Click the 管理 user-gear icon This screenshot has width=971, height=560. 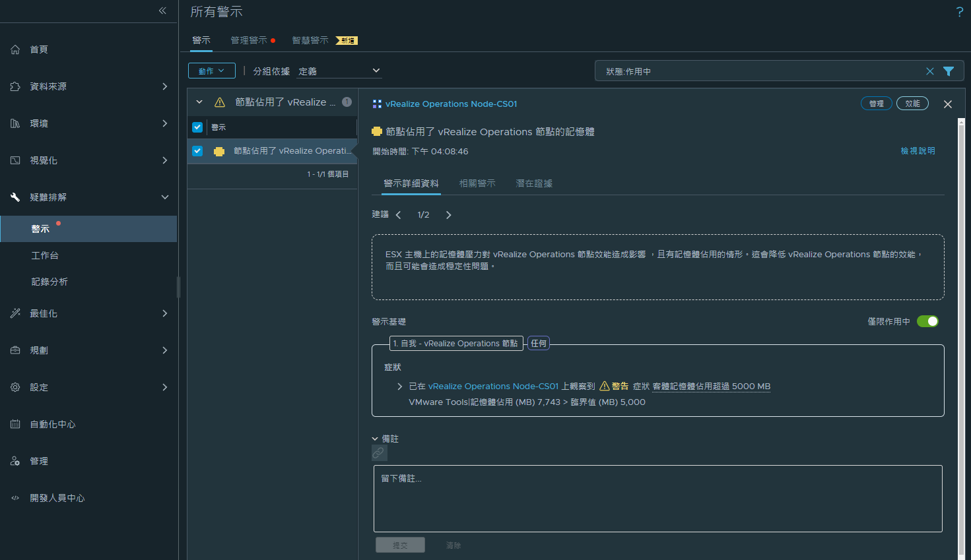(x=15, y=461)
